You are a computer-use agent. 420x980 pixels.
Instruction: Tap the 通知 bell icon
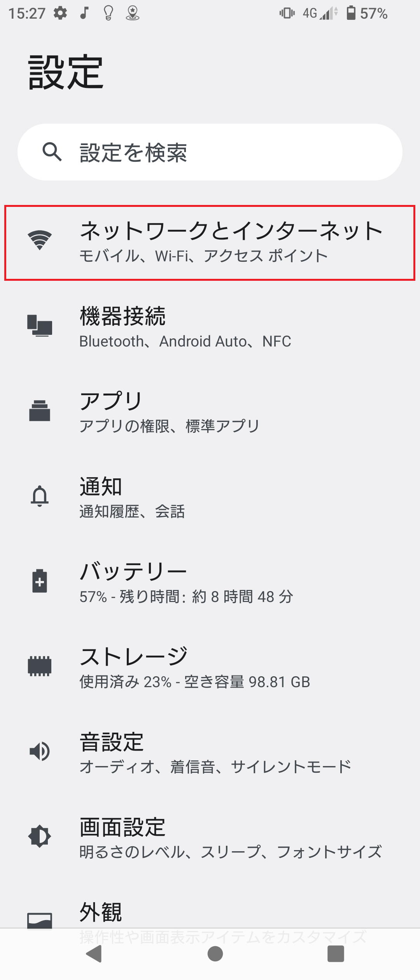(x=40, y=496)
